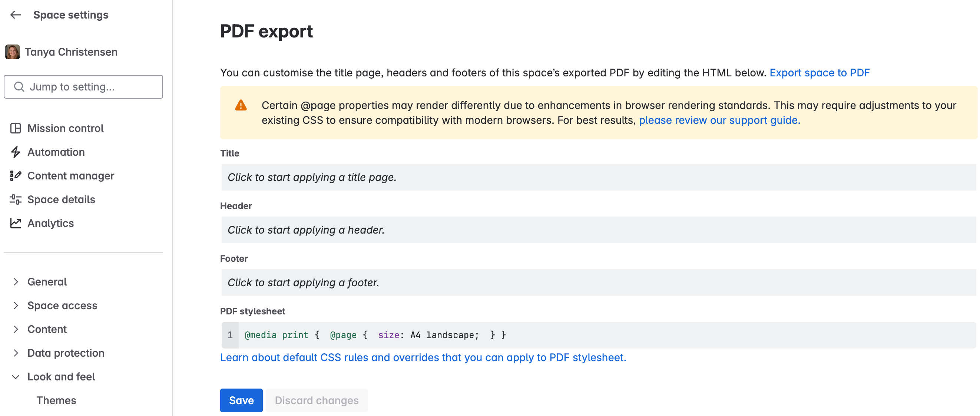This screenshot has height=416, width=980.
Task: Click the warning triangle in the banner
Action: 241,105
